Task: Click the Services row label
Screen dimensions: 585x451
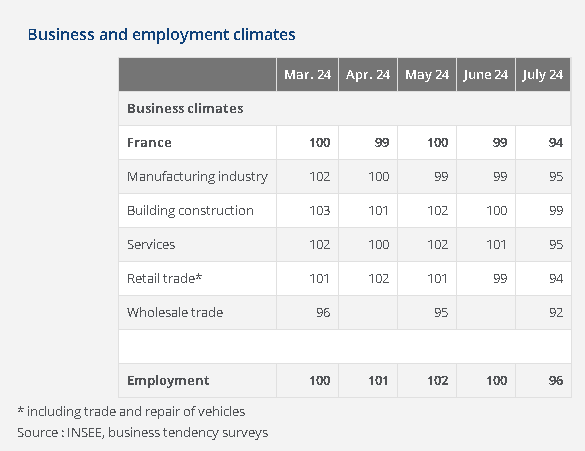Action: click(x=151, y=245)
